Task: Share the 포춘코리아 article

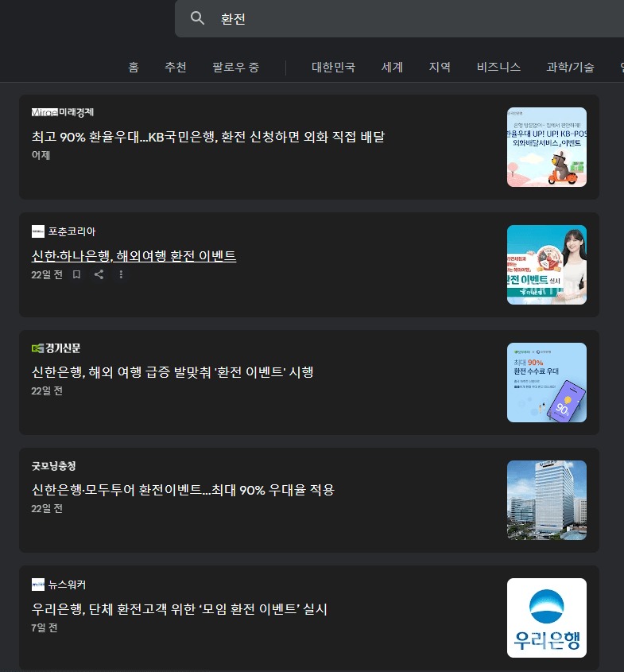Action: 99,274
